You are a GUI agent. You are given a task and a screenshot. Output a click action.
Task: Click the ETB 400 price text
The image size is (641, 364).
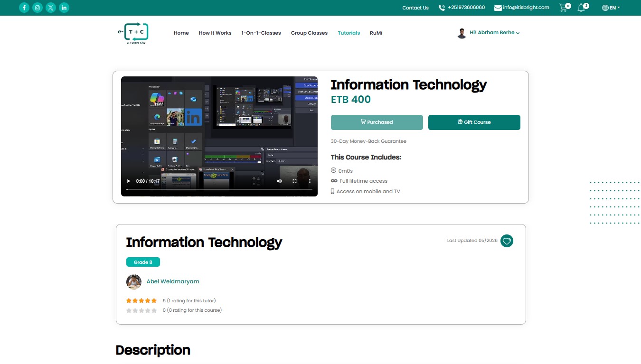(351, 100)
